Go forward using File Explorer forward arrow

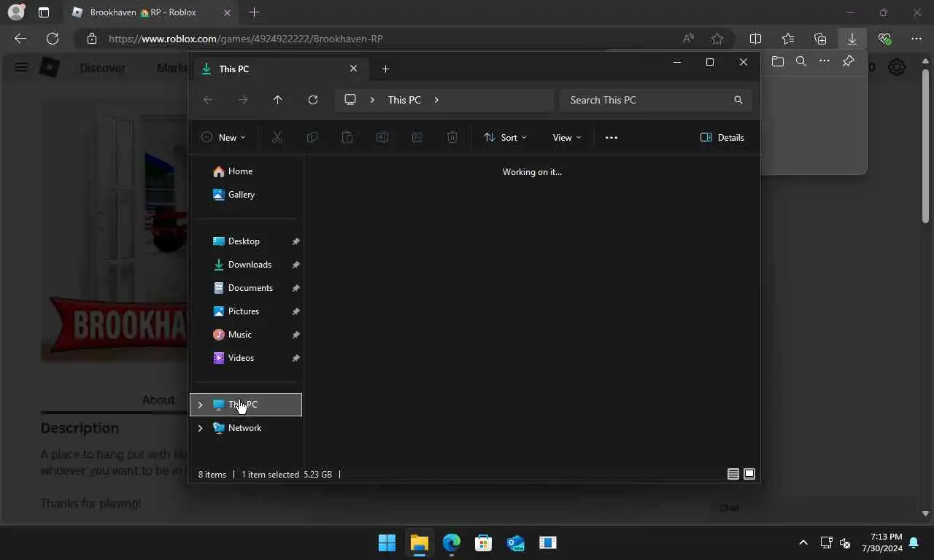(x=243, y=100)
